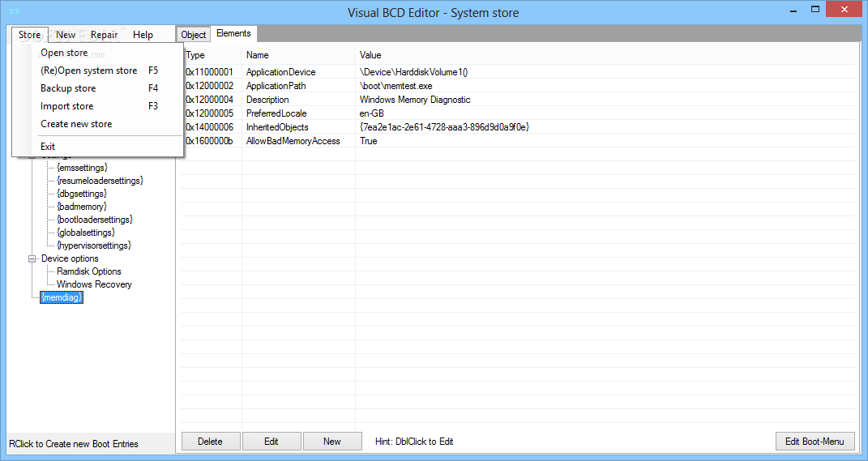Screen dimensions: 868x461
Task: Select the PreferredLocale element name
Action: [x=276, y=113]
